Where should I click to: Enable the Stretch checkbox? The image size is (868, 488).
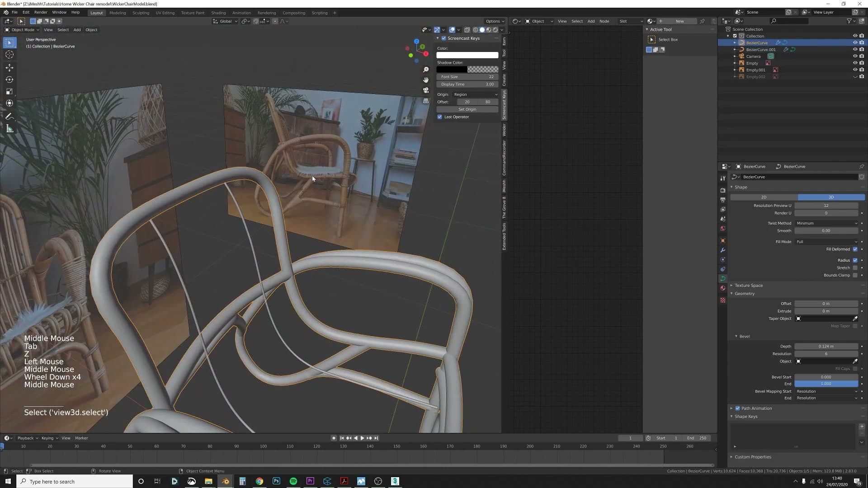point(855,268)
